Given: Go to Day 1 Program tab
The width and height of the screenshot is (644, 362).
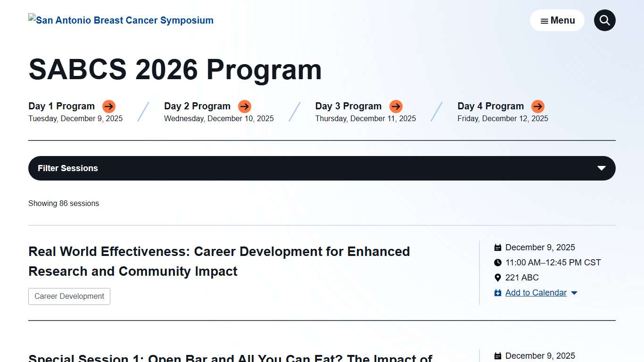Looking at the screenshot, I should (61, 106).
